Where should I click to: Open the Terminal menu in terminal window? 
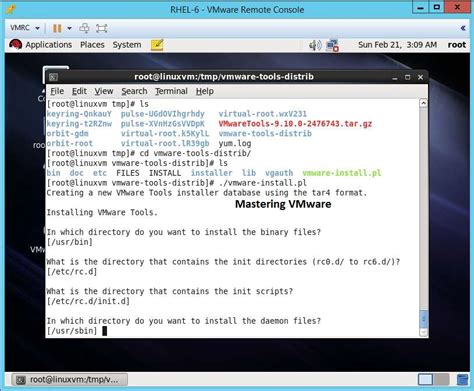click(x=171, y=91)
